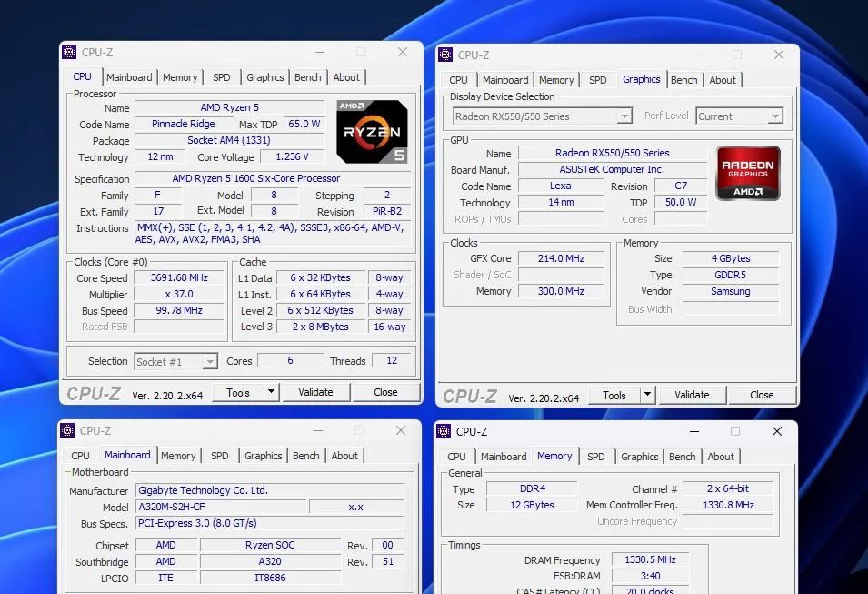
Task: Click the Multiplier x 37.0 value
Action: [179, 294]
